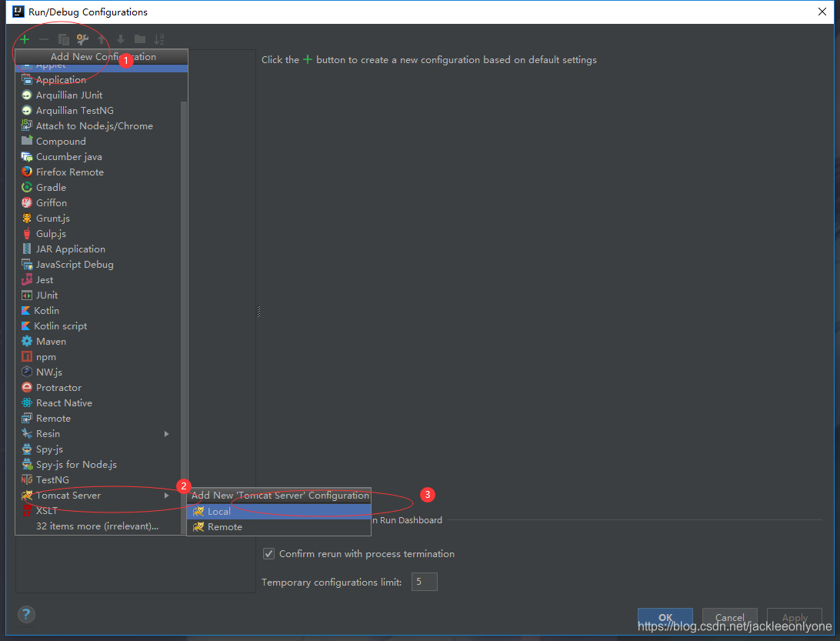Choose JAR Application entry
The height and width of the screenshot is (641, 840).
click(98, 249)
